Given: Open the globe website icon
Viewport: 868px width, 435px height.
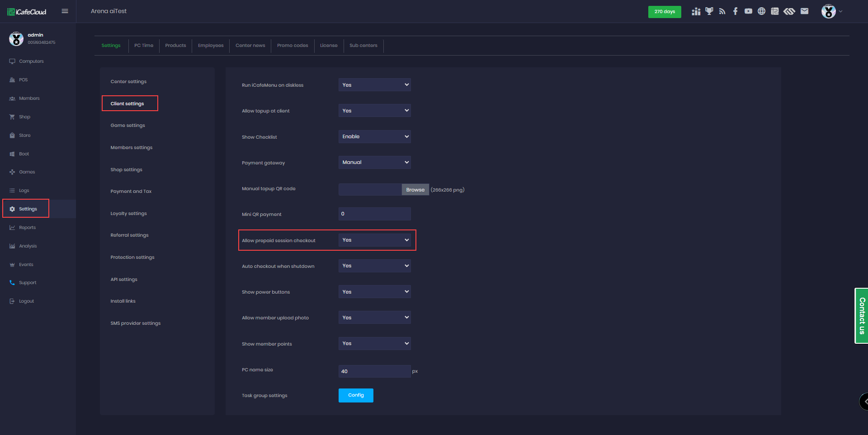Looking at the screenshot, I should [x=761, y=11].
